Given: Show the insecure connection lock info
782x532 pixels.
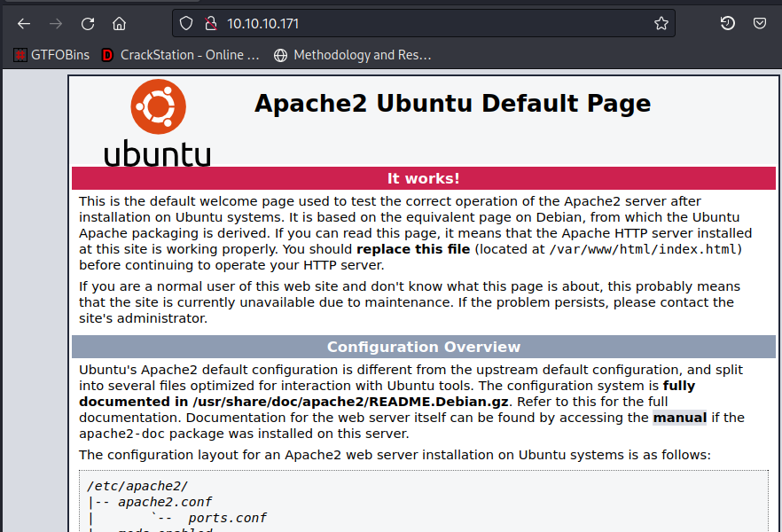Looking at the screenshot, I should [x=211, y=23].
